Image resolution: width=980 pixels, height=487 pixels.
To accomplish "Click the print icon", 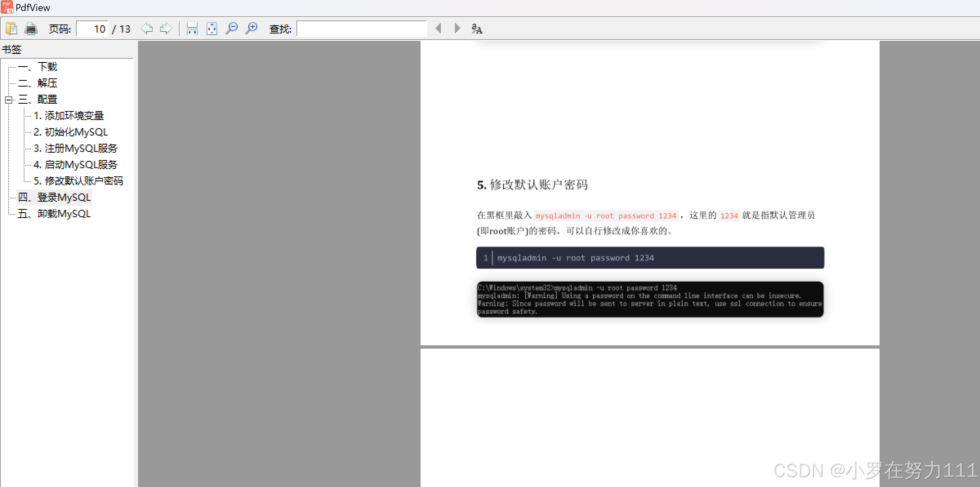I will click(31, 29).
